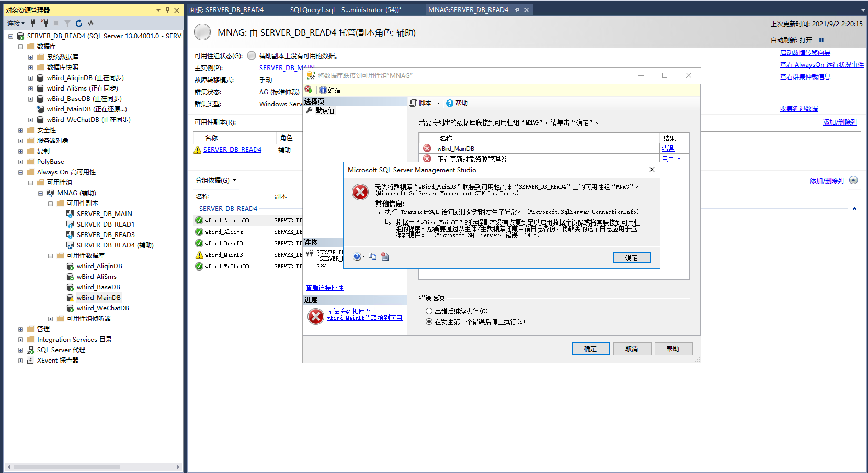Open the Activity Monitor icon

pyautogui.click(x=90, y=23)
